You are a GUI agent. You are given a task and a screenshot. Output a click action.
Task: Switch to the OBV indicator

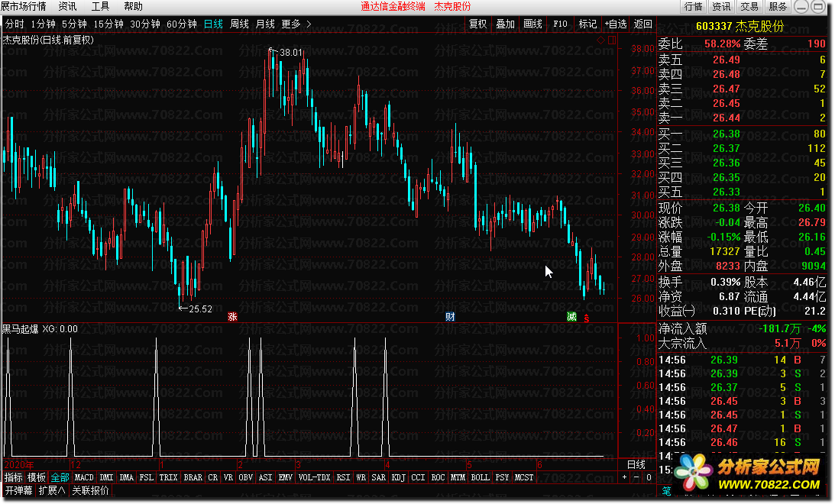point(245,477)
